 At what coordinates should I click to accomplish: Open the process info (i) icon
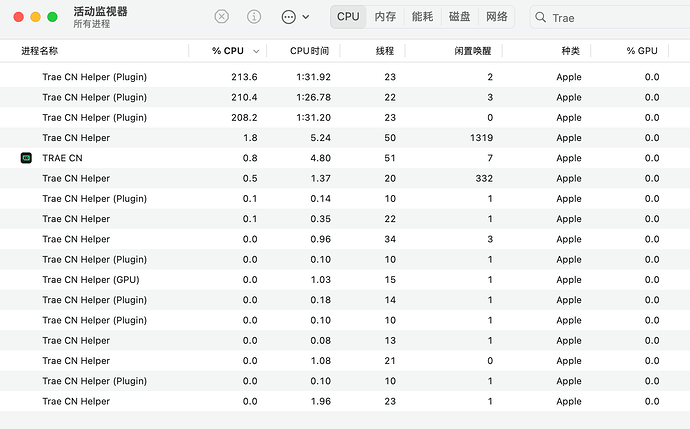(x=254, y=17)
